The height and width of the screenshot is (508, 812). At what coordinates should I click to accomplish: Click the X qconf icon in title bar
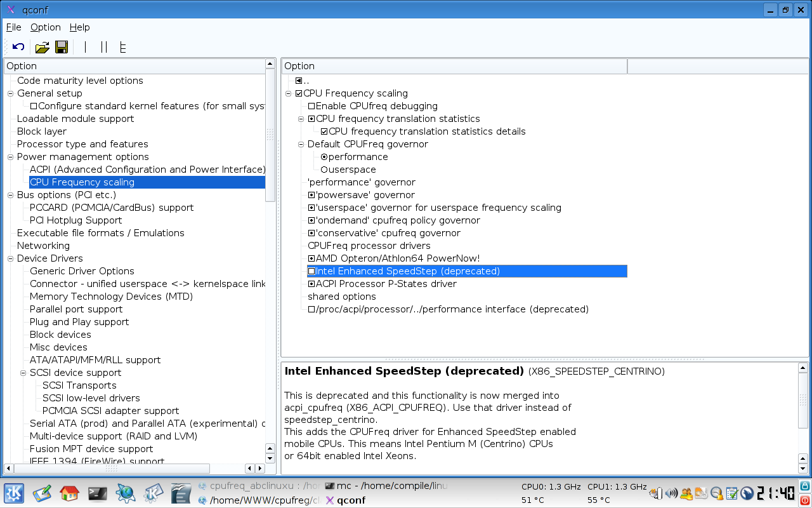tap(10, 10)
